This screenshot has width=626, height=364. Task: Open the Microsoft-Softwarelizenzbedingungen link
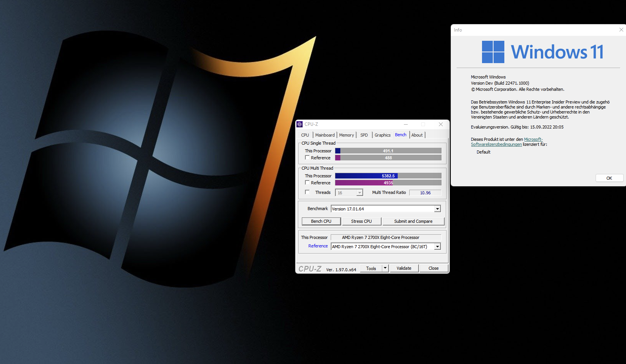(507, 142)
